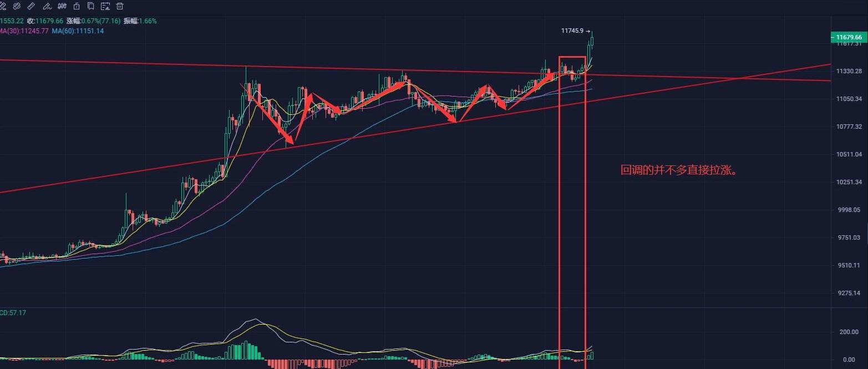Delete drawings with the trash bin icon
This screenshot has height=369, width=868.
coord(120,6)
